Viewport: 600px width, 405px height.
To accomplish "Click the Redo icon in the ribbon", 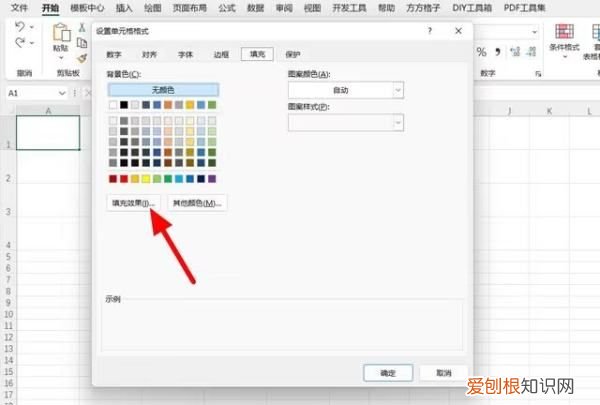I will (20, 42).
